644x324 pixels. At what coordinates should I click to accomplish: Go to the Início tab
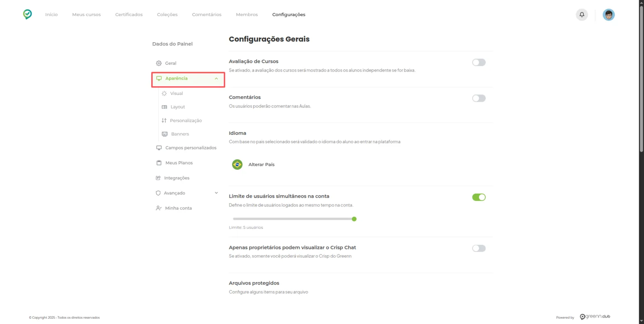coord(52,14)
